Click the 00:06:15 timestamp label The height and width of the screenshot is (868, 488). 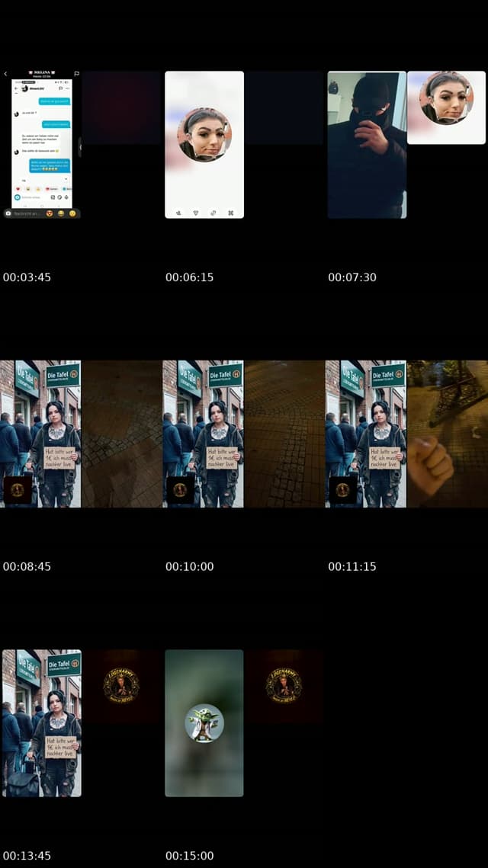(x=189, y=277)
